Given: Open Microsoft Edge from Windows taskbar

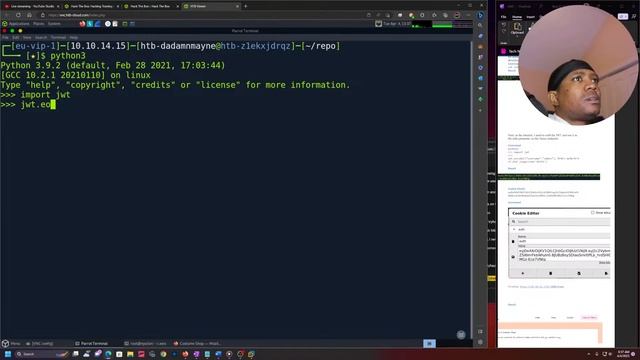Looking at the screenshot, I should (108, 354).
